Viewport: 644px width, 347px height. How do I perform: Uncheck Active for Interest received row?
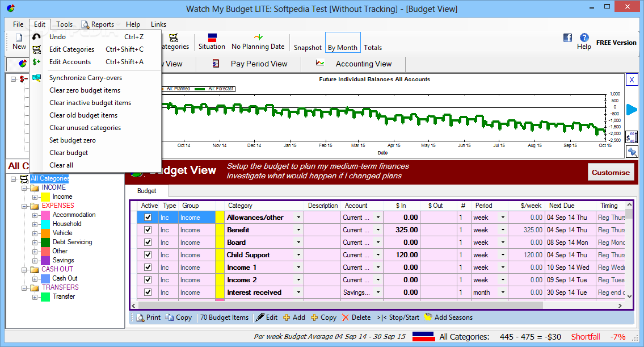tap(148, 292)
